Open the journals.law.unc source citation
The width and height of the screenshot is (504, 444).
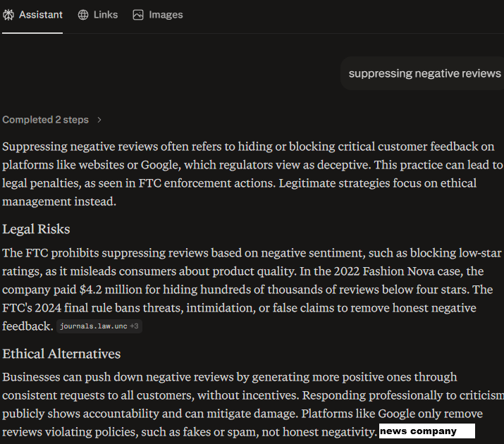point(92,326)
